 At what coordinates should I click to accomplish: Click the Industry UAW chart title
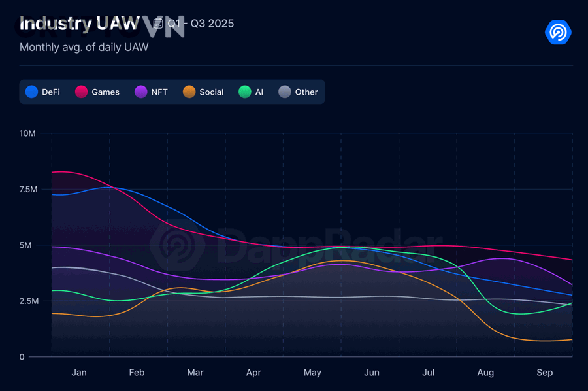tap(79, 24)
